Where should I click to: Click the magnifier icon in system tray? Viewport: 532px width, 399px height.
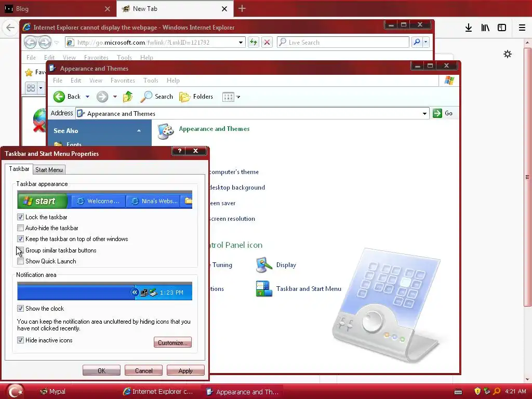point(497,391)
